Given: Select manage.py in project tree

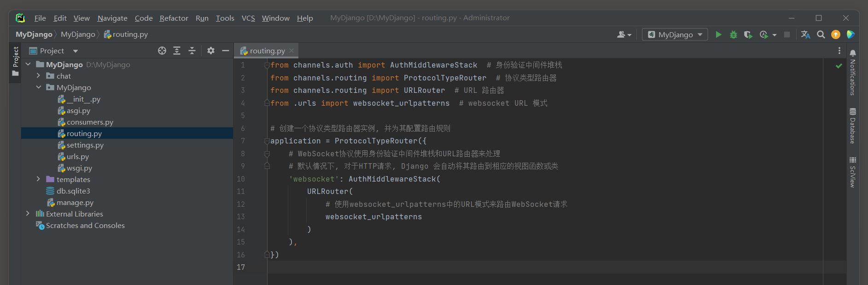Looking at the screenshot, I should coord(127,202).
